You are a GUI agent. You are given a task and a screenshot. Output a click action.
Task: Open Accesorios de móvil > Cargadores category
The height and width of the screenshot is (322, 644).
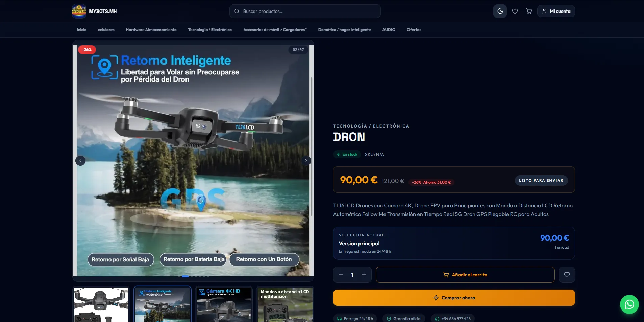click(x=275, y=30)
